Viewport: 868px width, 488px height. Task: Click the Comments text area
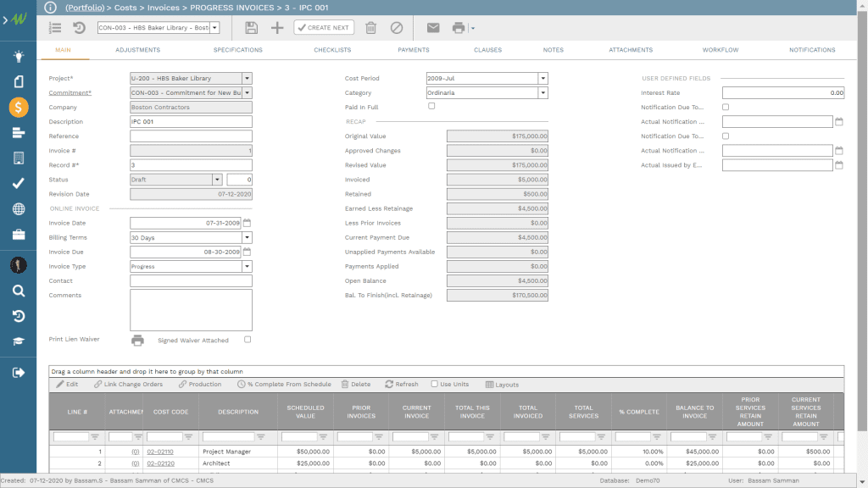point(191,310)
